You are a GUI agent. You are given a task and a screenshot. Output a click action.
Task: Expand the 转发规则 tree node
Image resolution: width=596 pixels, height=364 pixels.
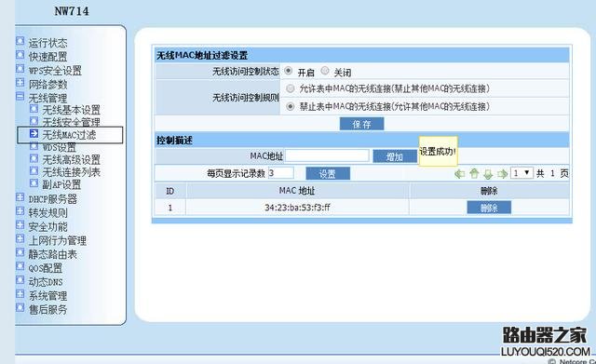coord(20,211)
